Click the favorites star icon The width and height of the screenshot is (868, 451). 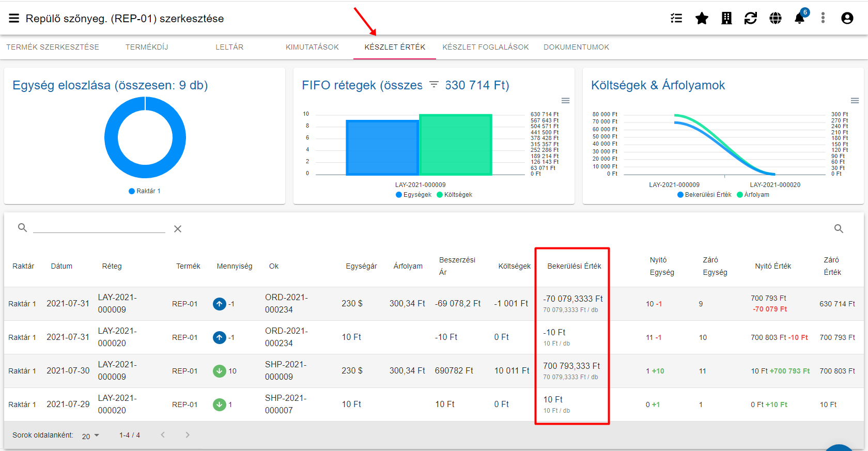point(702,19)
